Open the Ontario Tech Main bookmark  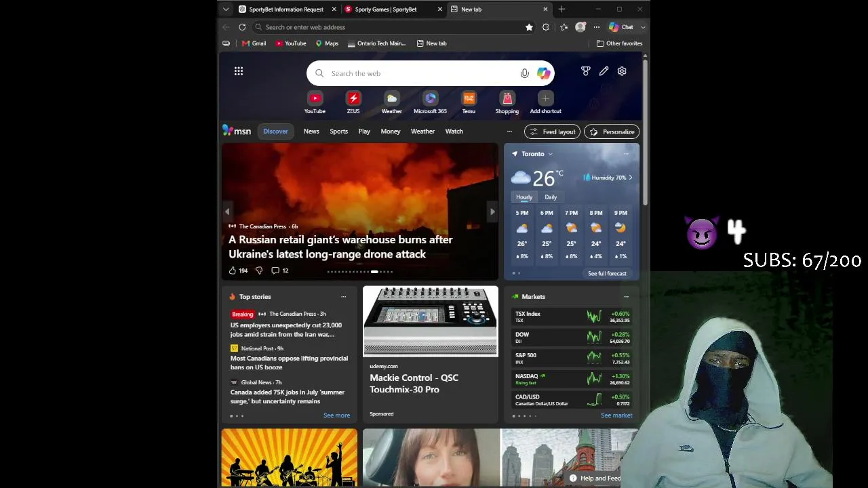pyautogui.click(x=376, y=43)
